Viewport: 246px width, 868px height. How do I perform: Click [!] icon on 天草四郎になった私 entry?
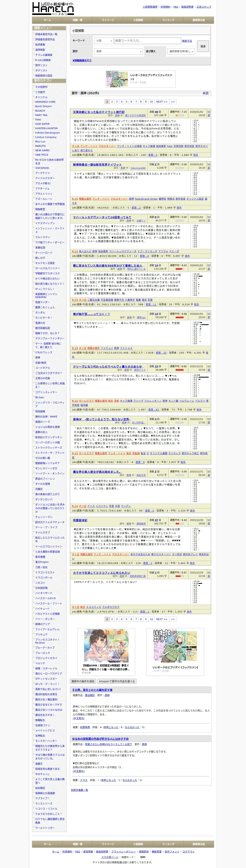pyautogui.click(x=209, y=112)
